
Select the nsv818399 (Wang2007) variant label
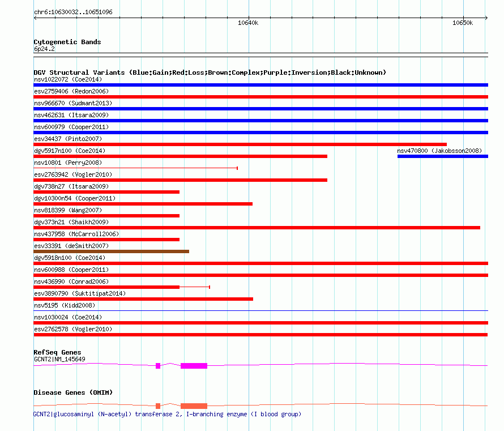(68, 210)
